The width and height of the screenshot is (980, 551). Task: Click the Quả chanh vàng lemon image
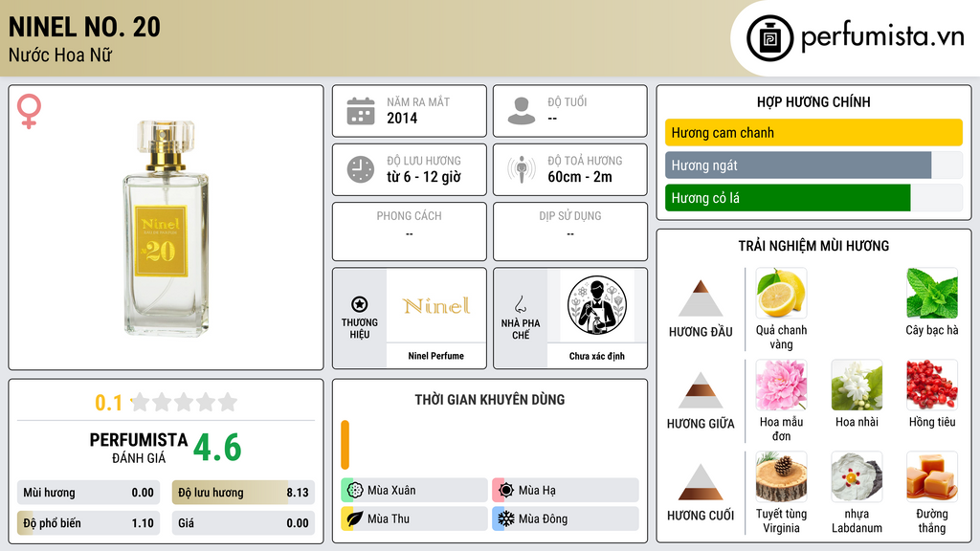[x=781, y=294]
